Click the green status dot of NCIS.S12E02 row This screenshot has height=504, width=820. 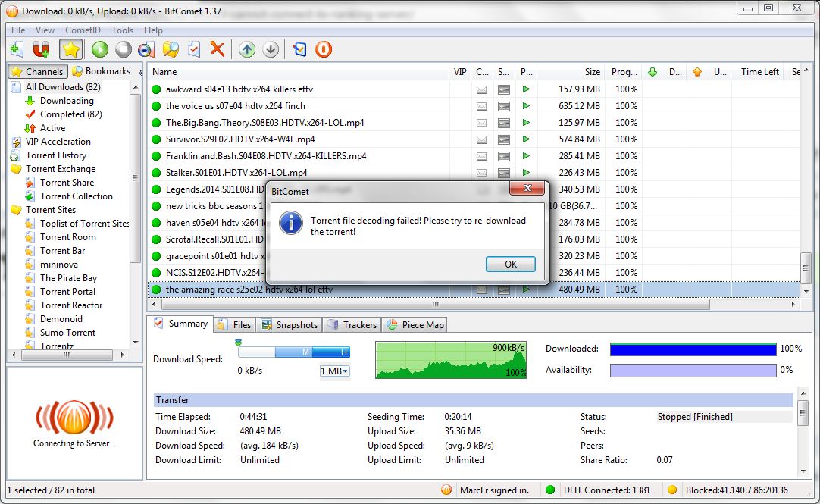156,272
